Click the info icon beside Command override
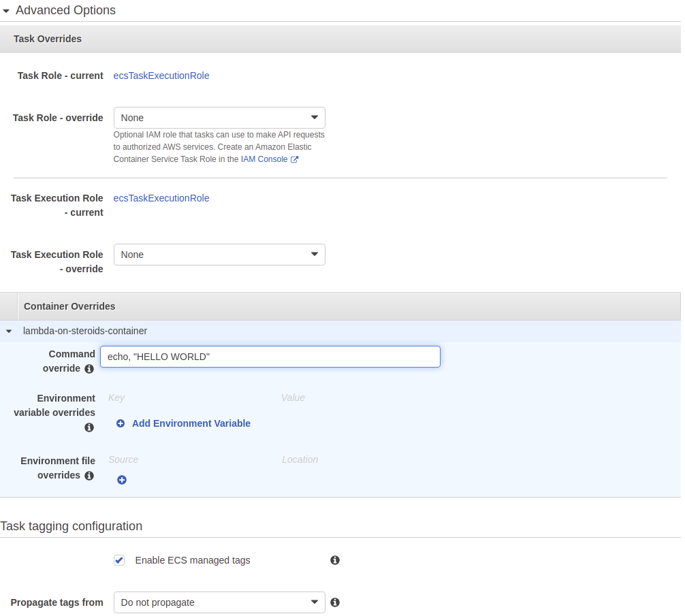Screen dimensions: 685x616 point(89,369)
